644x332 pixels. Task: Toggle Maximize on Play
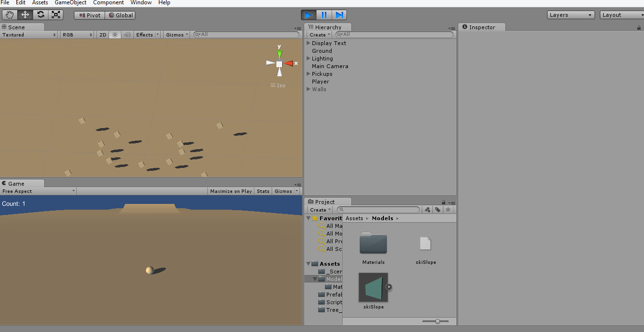point(231,191)
